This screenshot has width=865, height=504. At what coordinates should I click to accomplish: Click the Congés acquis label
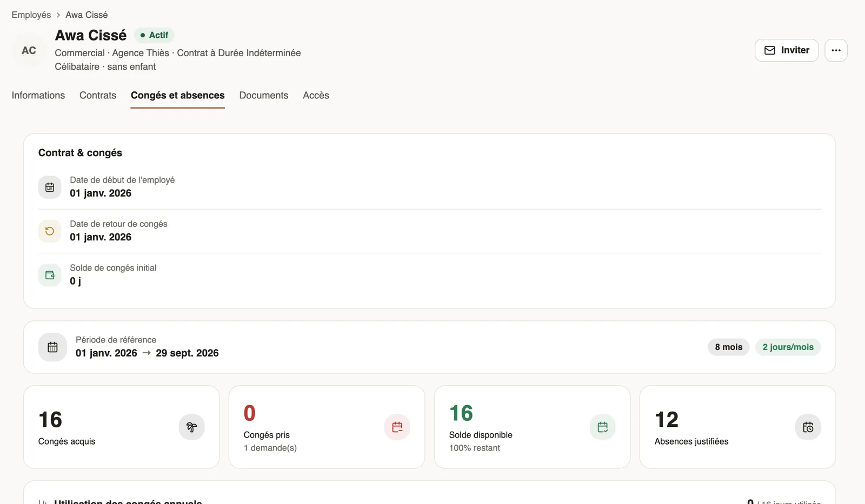click(x=66, y=441)
